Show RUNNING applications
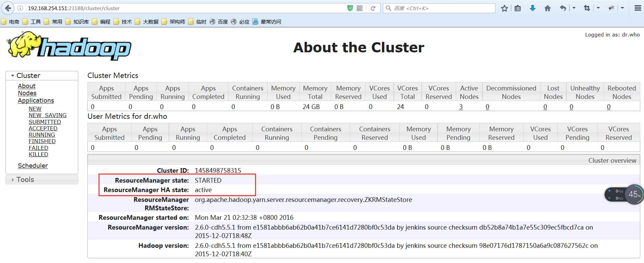This screenshot has width=644, height=263. [x=42, y=135]
